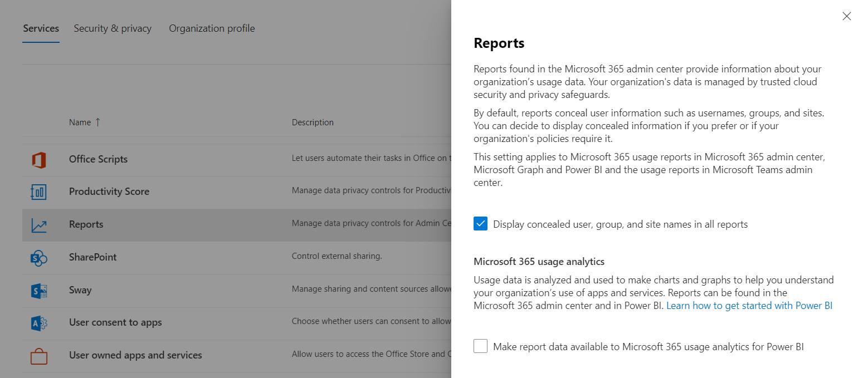Switch to the Services tab
Image resolution: width=868 pixels, height=378 pixels.
41,28
